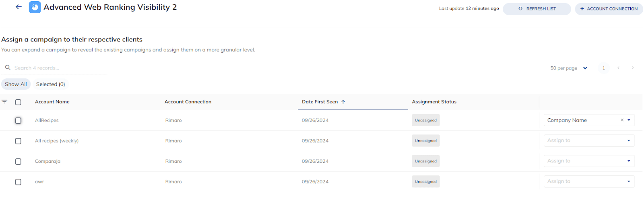
Task: Toggle the Date First Seen sort arrow
Action: coord(343,102)
